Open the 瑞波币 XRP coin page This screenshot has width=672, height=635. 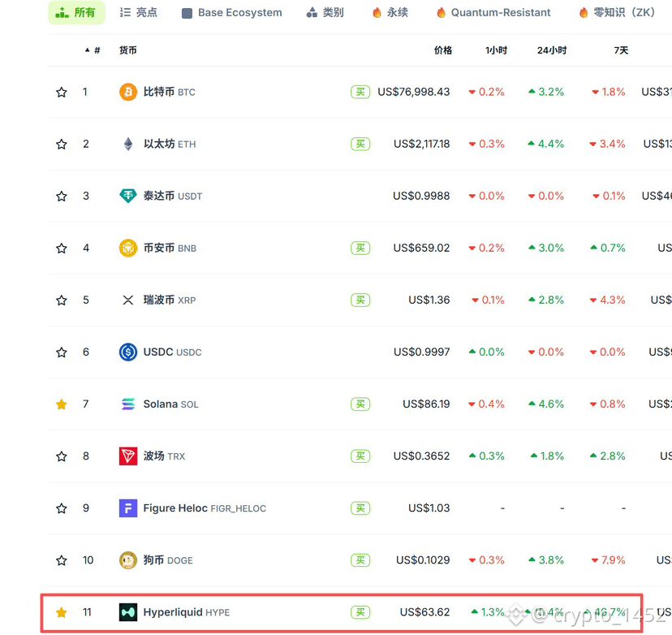point(170,300)
